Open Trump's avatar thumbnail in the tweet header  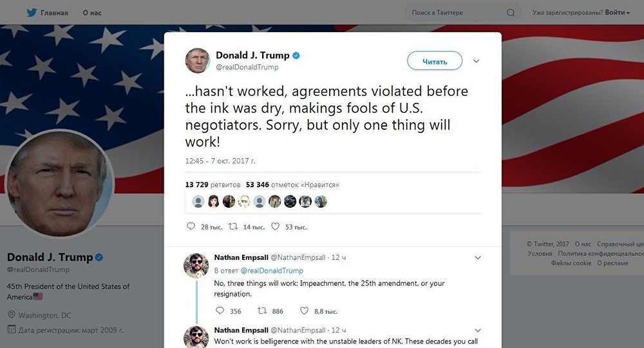[198, 60]
